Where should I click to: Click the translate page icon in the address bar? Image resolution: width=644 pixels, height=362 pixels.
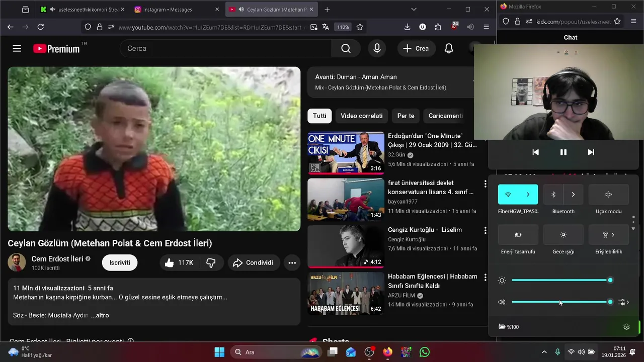(326, 27)
